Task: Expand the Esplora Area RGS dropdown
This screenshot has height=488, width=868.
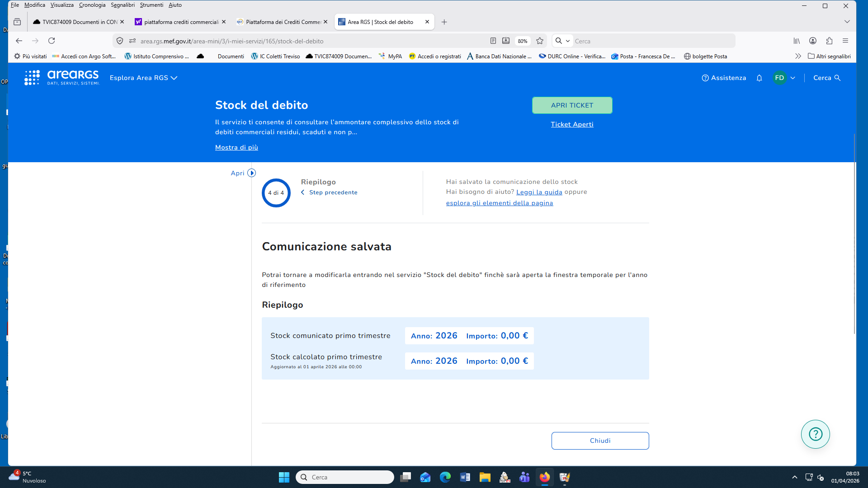Action: [143, 78]
